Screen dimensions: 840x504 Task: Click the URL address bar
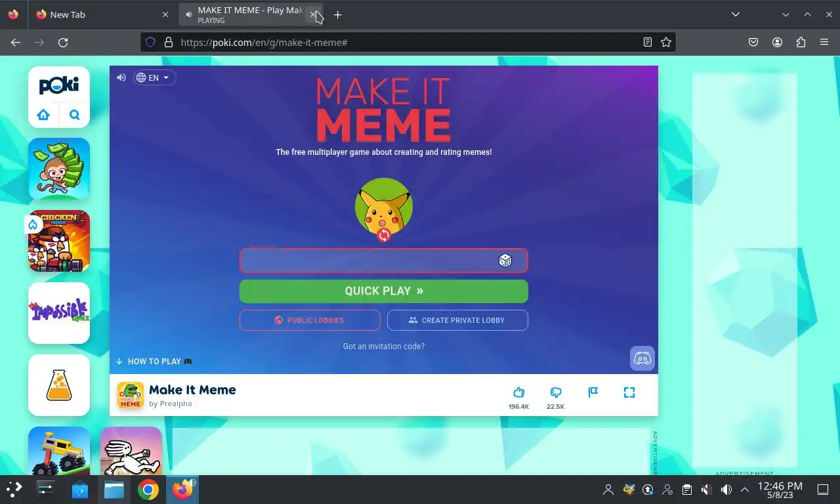407,42
